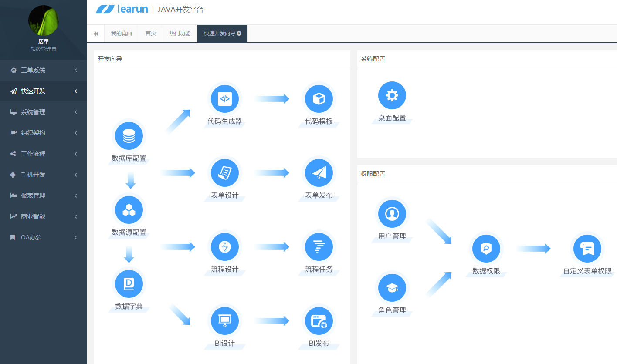Click the 工作流程 share sidebar icon
The width and height of the screenshot is (617, 364).
tap(14, 154)
